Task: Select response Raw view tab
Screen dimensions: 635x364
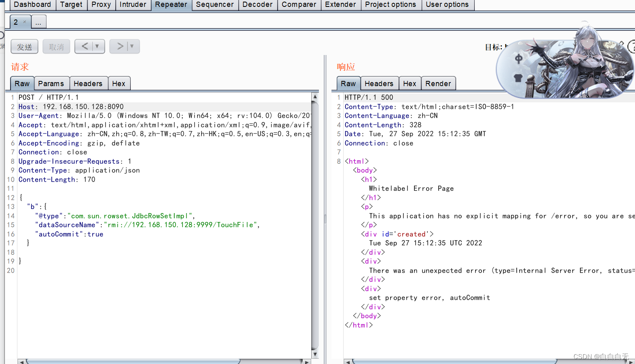Action: click(x=348, y=83)
